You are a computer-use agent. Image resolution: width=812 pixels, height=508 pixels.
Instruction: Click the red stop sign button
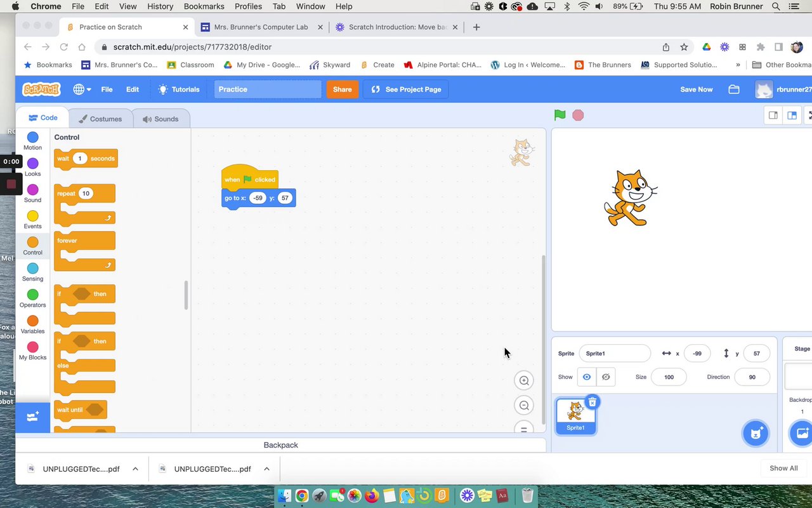coord(578,115)
